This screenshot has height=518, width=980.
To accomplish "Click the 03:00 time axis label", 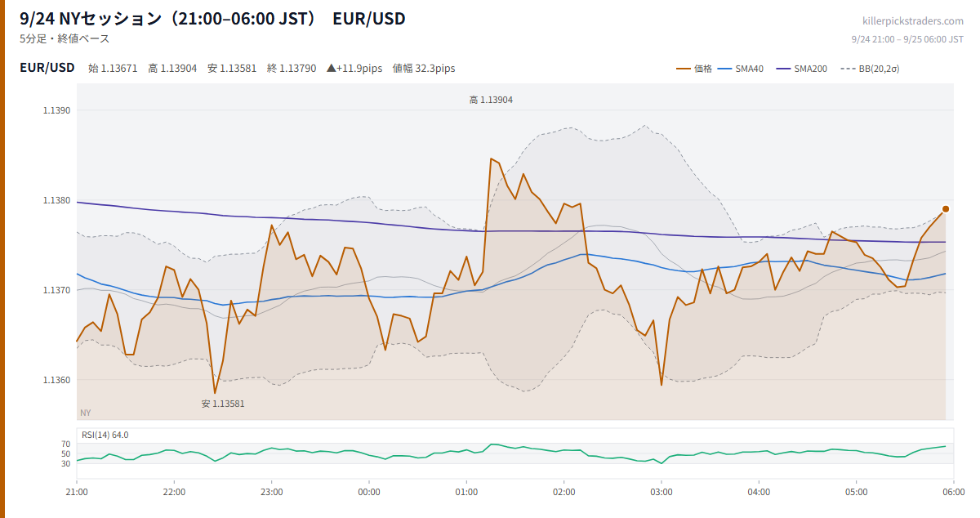I will click(x=661, y=492).
